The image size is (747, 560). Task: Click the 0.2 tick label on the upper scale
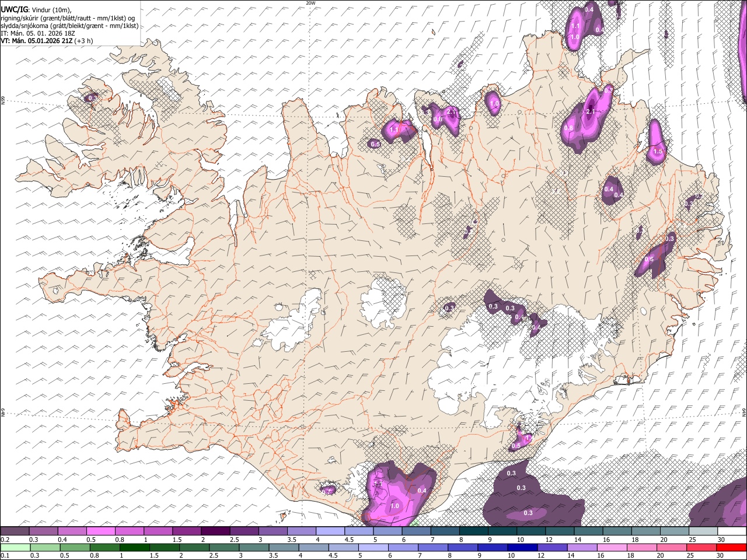pyautogui.click(x=5, y=540)
